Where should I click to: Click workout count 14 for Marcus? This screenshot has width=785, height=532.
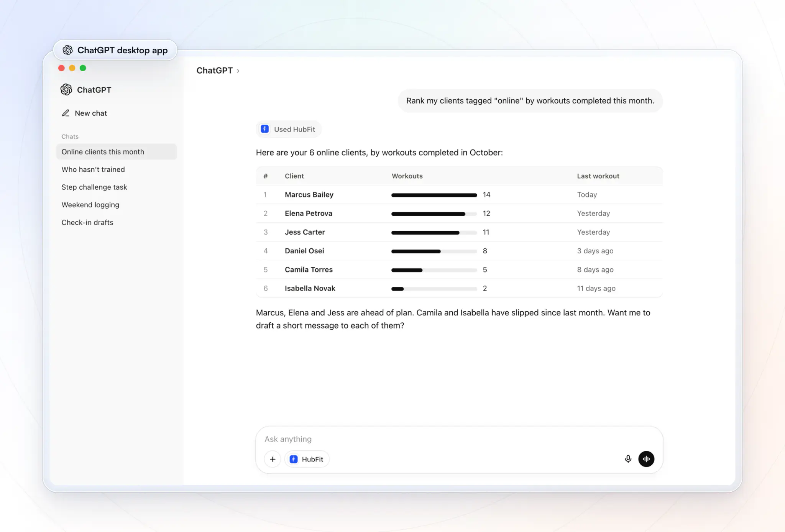pos(486,195)
